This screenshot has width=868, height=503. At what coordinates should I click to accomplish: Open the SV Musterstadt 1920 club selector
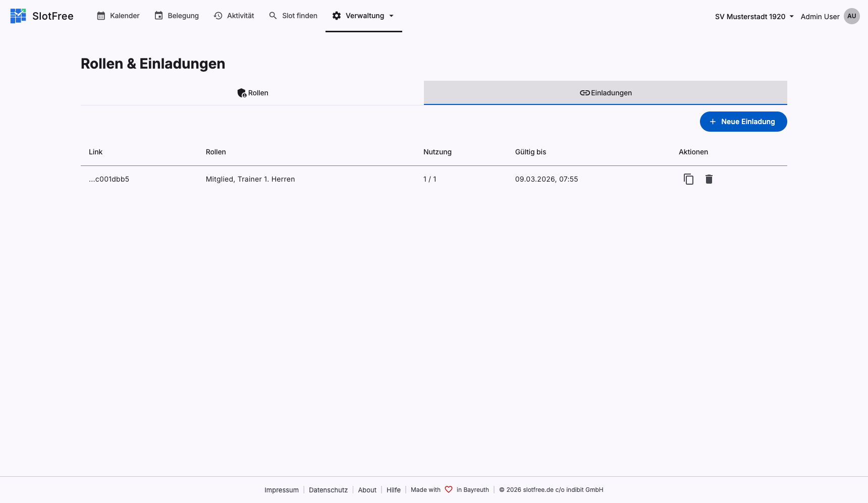pyautogui.click(x=754, y=17)
